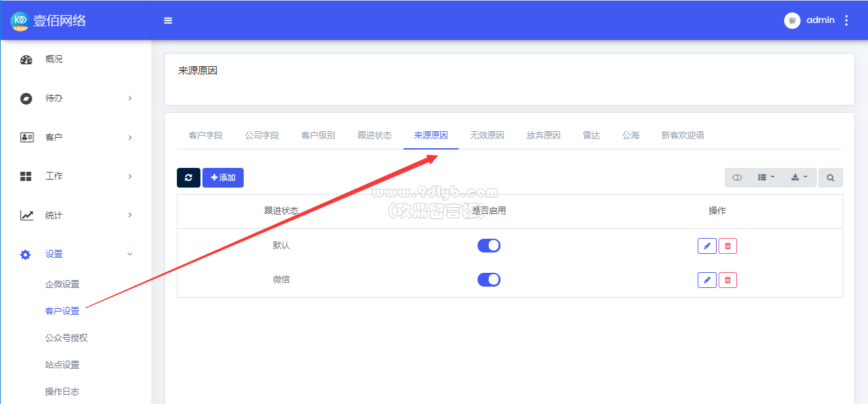Turn off the 微信 row enabled switch
Screen dimensions: 868x404
(489, 279)
